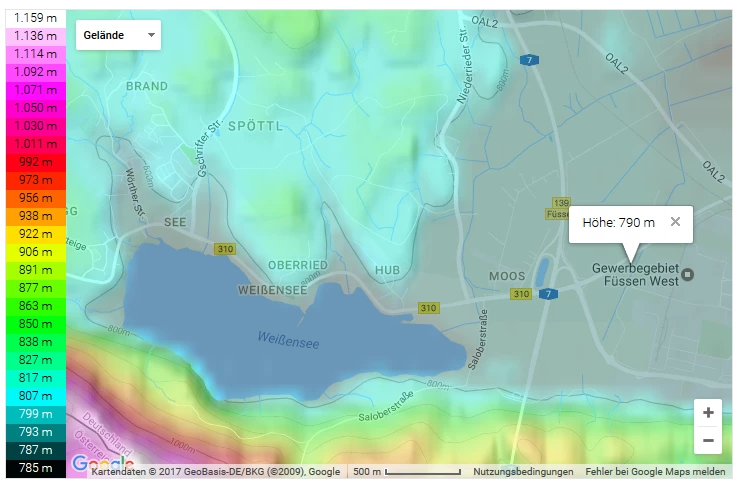Click the 139 road shield
Screen dimensions: 741x487
pos(561,203)
